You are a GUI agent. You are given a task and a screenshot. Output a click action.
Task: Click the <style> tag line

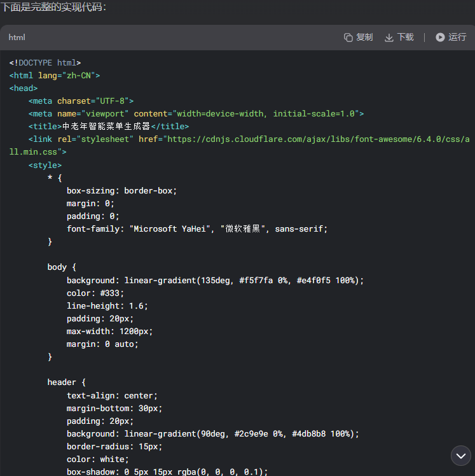pos(45,165)
